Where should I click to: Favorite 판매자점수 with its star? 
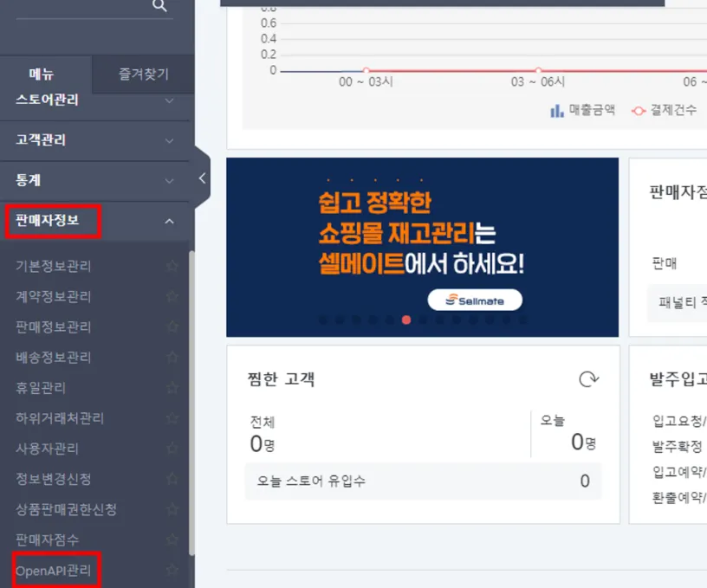point(172,540)
